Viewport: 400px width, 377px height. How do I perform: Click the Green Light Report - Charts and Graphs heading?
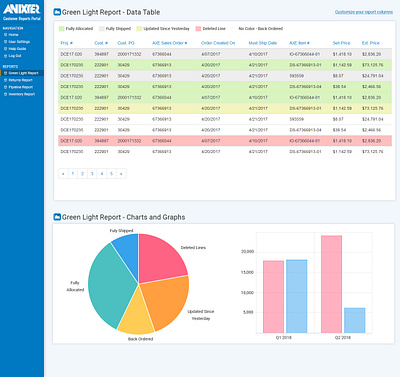point(124,217)
